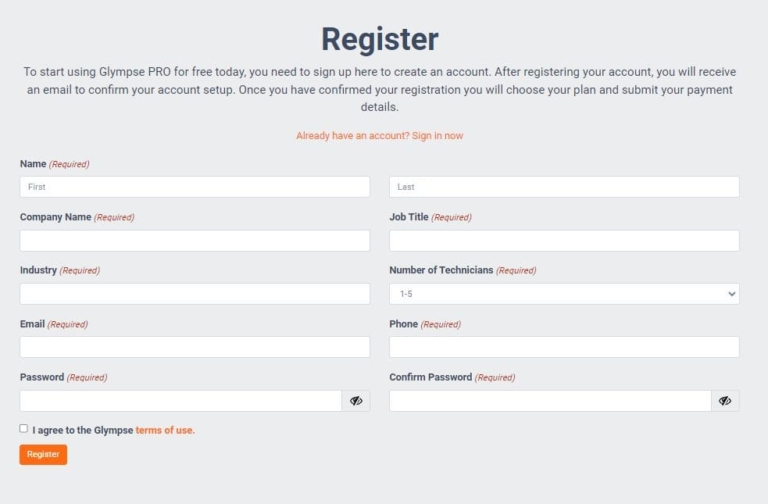Open the Number of Technicians dropdown
The height and width of the screenshot is (504, 768).
coord(564,294)
